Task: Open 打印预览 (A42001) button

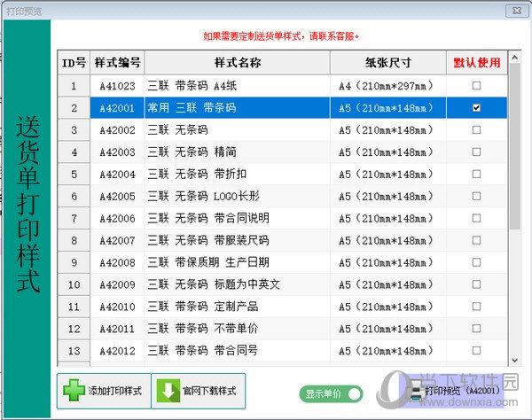Action: pyautogui.click(x=453, y=391)
